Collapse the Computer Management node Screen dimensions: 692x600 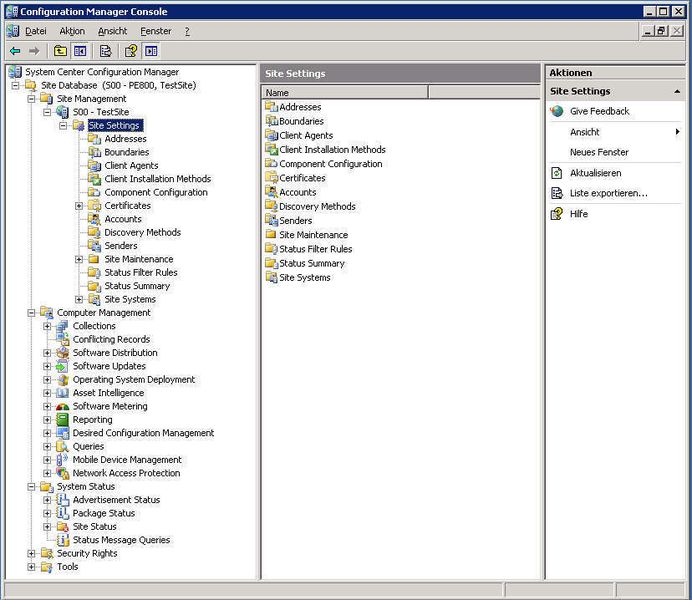point(31,313)
